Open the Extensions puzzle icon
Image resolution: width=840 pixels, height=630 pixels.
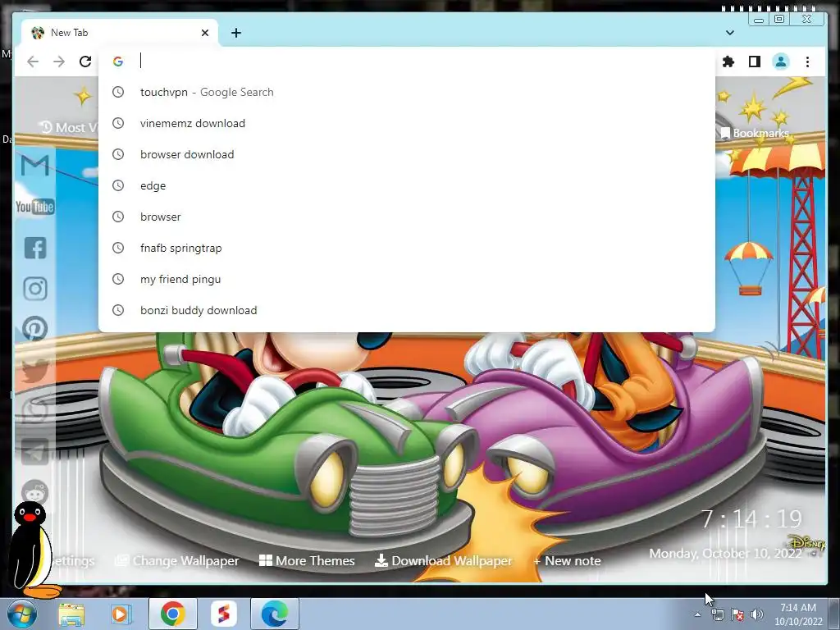pos(728,62)
